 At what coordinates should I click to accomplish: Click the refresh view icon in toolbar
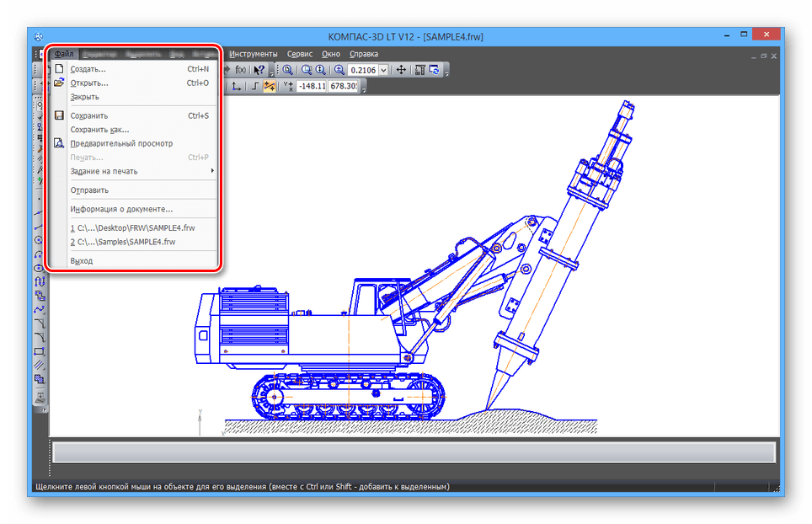coord(435,70)
